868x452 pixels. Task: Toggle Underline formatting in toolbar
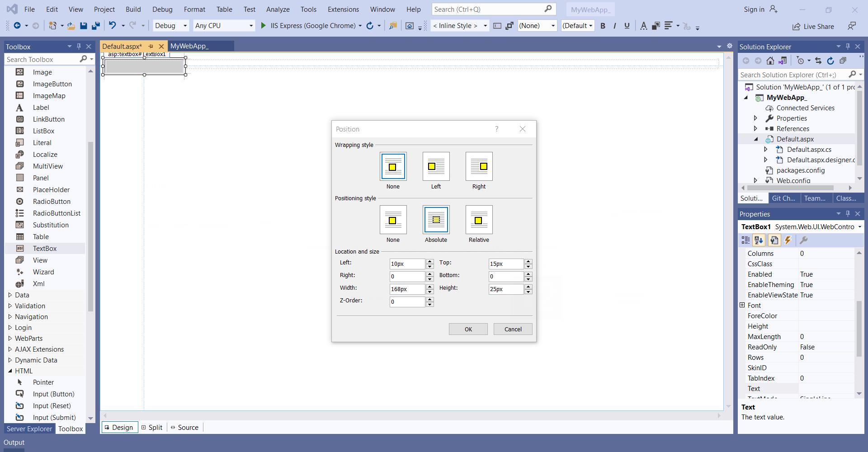[627, 26]
